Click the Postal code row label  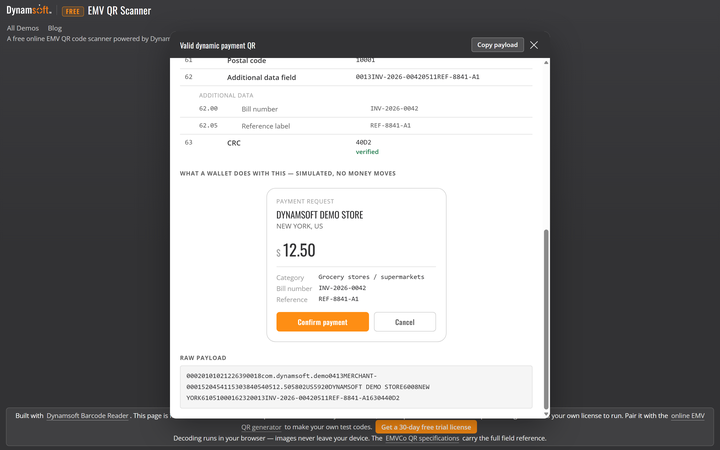tap(247, 61)
